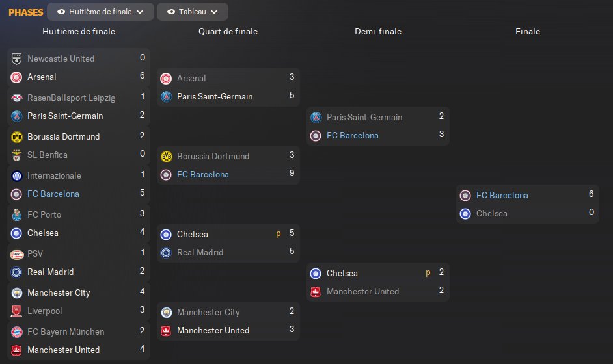Viewport: 613px width, 364px height.
Task: Select the Demi-finale column header
Action: (377, 31)
